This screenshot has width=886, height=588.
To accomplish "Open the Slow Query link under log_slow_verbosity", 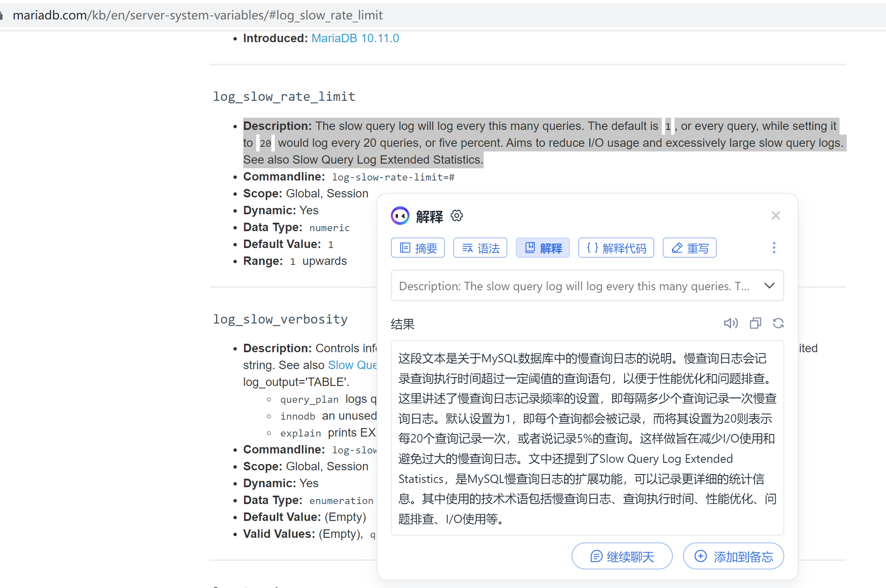I will [x=352, y=365].
